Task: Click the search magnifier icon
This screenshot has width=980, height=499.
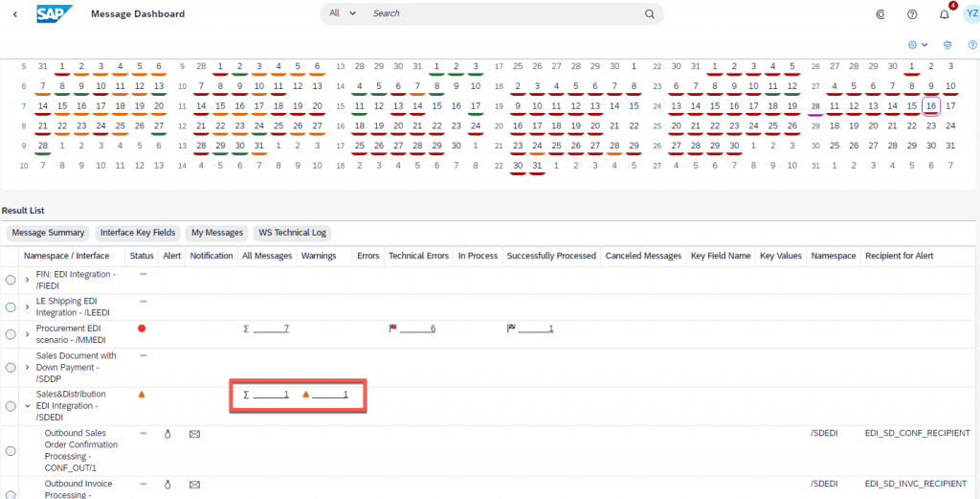Action: click(x=650, y=13)
